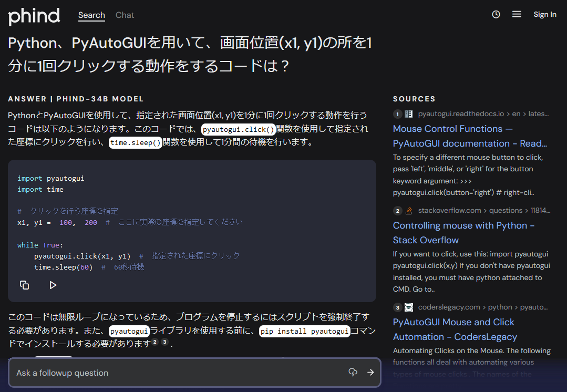Image resolution: width=567 pixels, height=392 pixels.
Task: Click the numbered badge 1 in Sources
Action: (397, 113)
